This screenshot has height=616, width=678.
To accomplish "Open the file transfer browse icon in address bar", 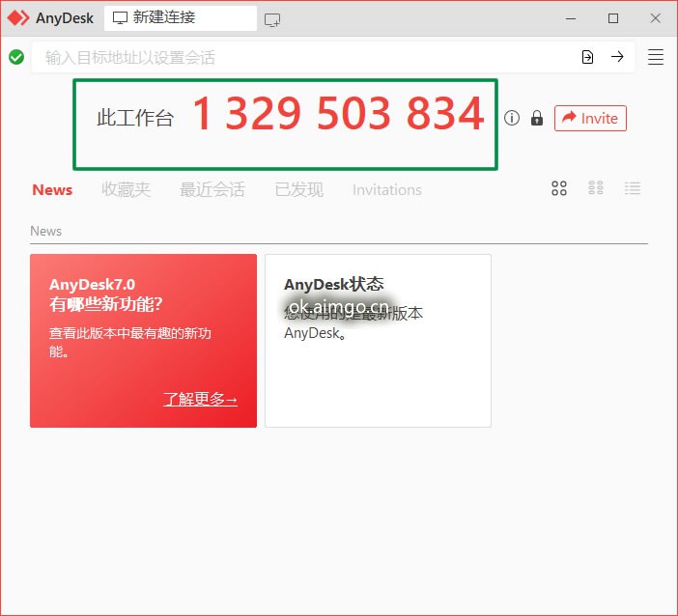I will 587,57.
